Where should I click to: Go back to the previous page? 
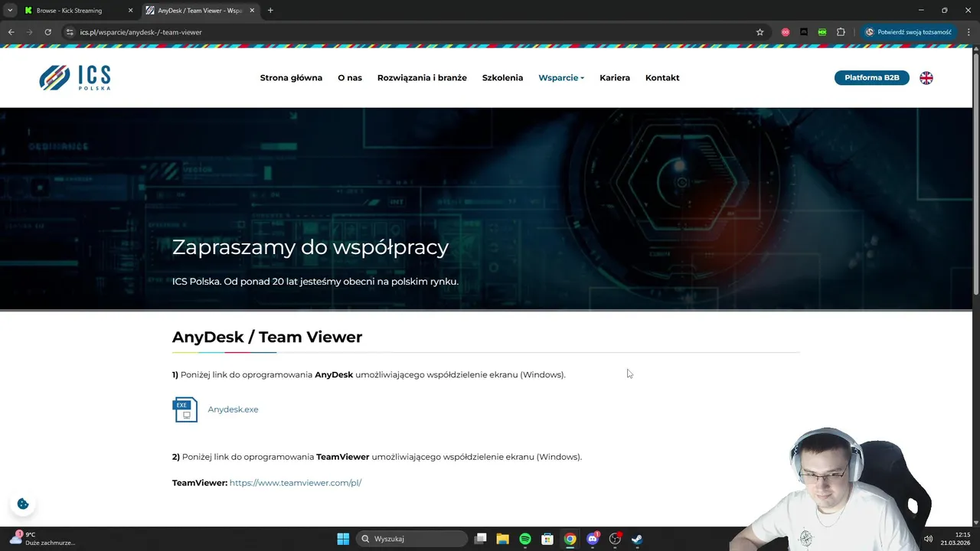point(11,32)
